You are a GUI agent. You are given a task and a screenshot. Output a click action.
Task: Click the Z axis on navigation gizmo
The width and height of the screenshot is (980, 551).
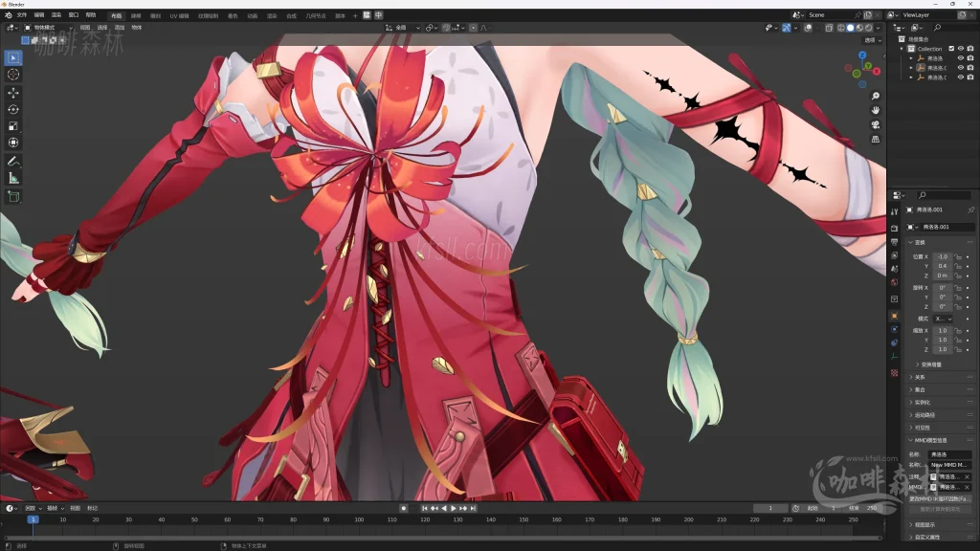pyautogui.click(x=862, y=55)
